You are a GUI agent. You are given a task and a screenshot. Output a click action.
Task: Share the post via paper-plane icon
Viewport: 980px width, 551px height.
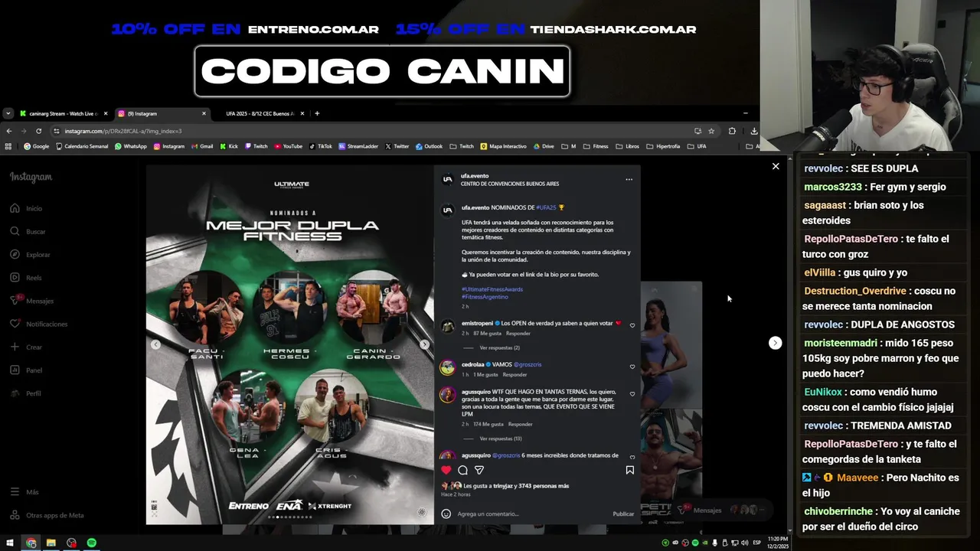click(x=479, y=470)
